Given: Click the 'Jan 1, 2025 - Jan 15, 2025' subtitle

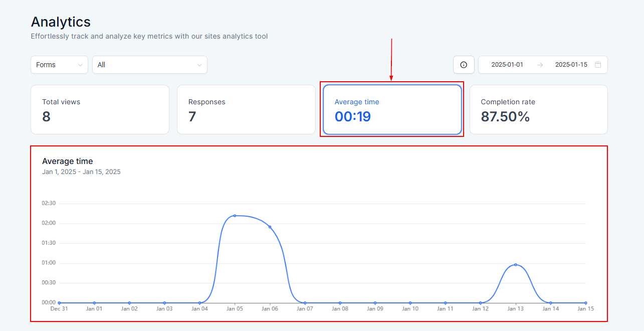Looking at the screenshot, I should point(81,172).
